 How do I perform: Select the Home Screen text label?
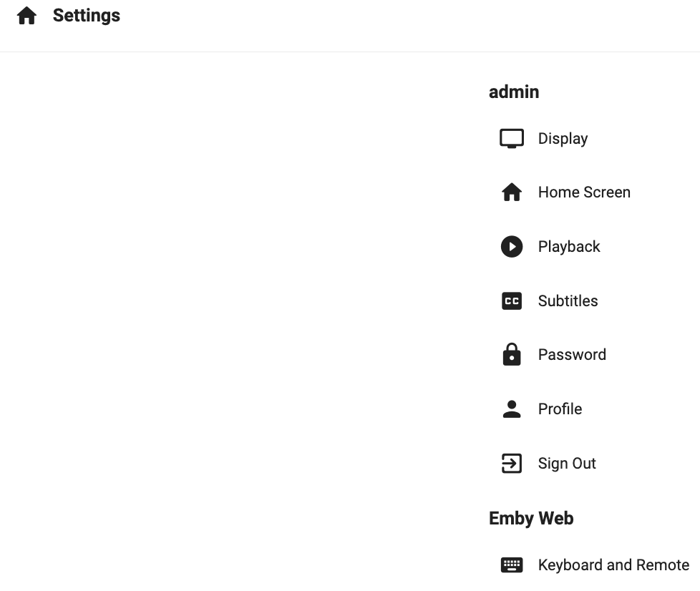click(x=584, y=192)
